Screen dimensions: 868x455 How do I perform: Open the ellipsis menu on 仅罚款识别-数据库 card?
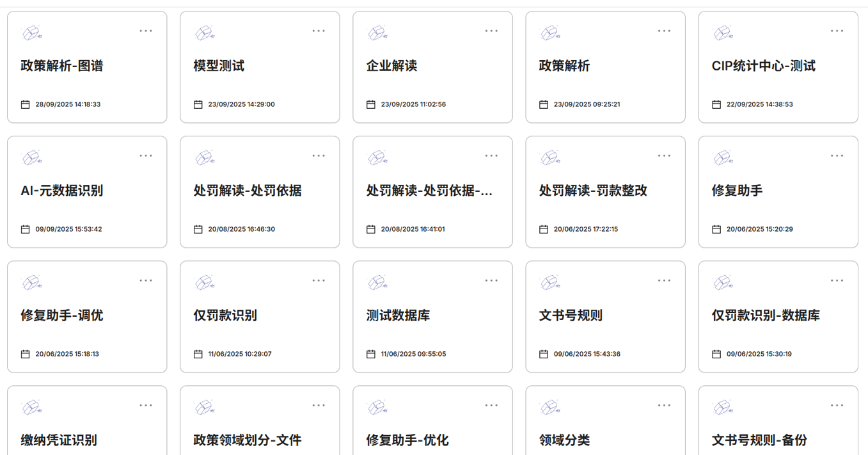837,280
